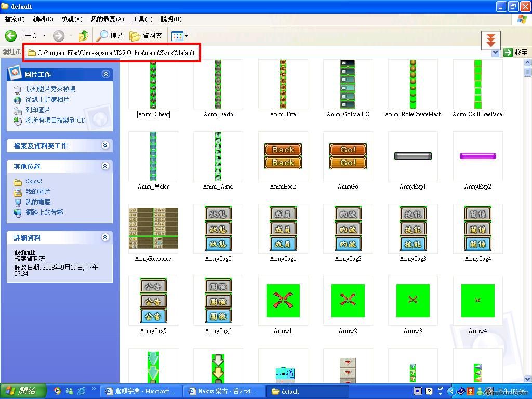The width and height of the screenshot is (532, 399).
Task: Select the Arrow4 image file
Action: click(478, 301)
